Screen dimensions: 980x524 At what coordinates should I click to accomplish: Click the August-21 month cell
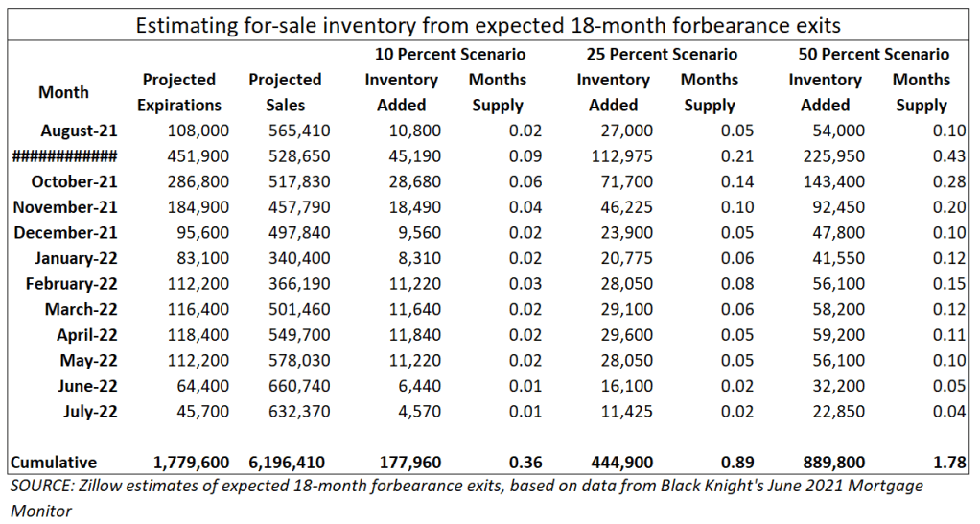click(x=79, y=131)
